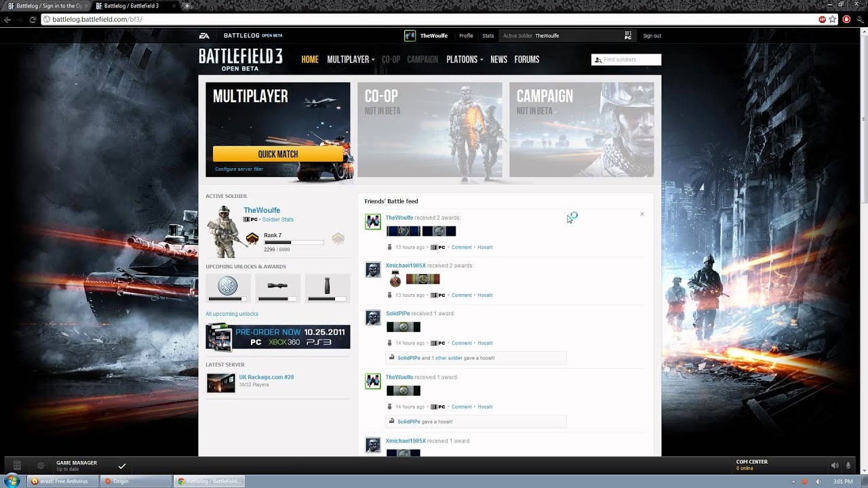The height and width of the screenshot is (488, 868).
Task: Open TheWoulfe avatar in top bar
Action: tap(410, 35)
